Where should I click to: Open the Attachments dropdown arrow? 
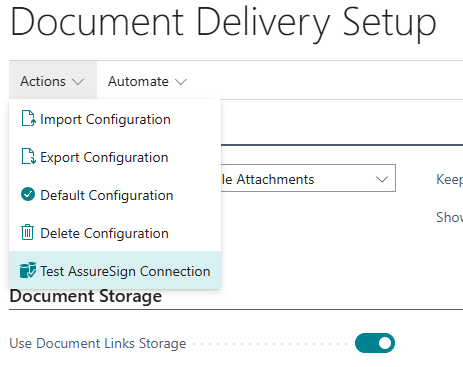(x=382, y=179)
